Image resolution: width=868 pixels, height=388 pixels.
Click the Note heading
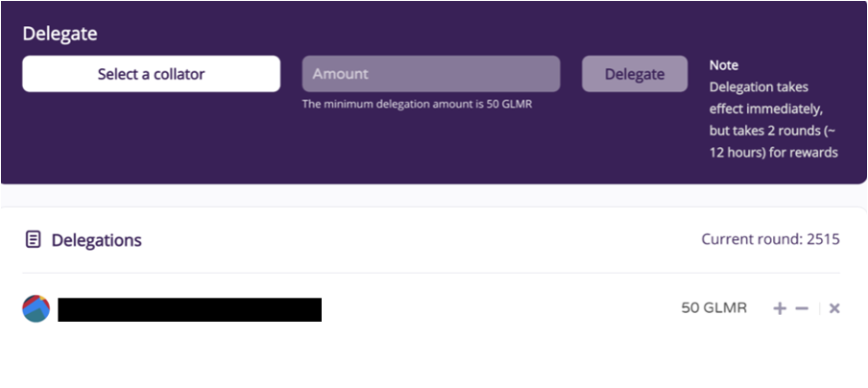pyautogui.click(x=724, y=65)
